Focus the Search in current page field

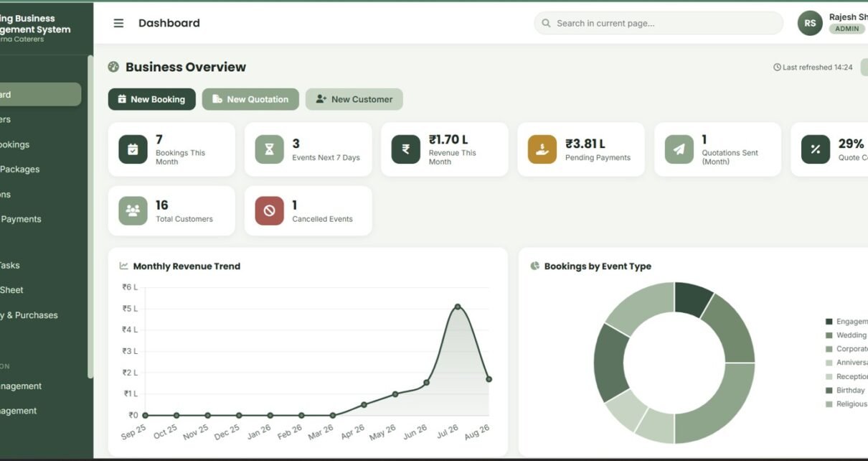(x=659, y=23)
